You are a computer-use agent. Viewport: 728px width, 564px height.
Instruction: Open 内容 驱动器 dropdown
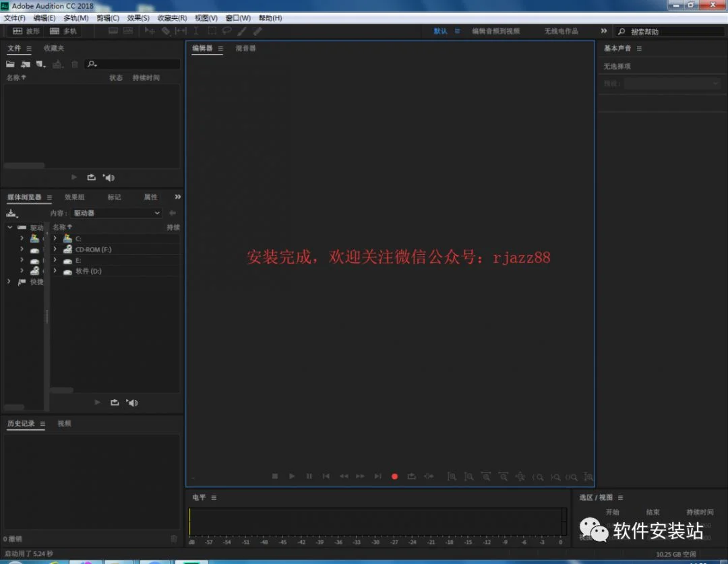click(117, 213)
